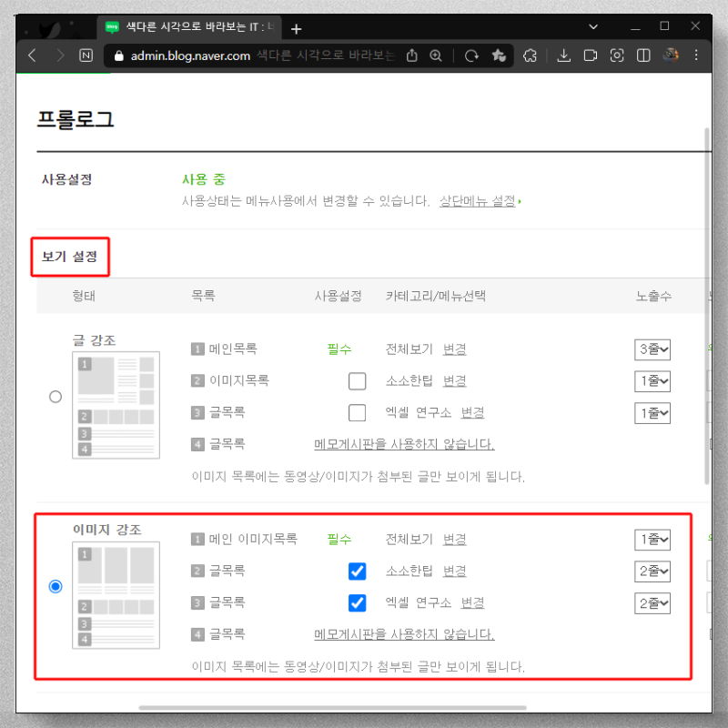Click the 글 강조 layout thumbnail
Screen dimensions: 728x728
coord(116,405)
